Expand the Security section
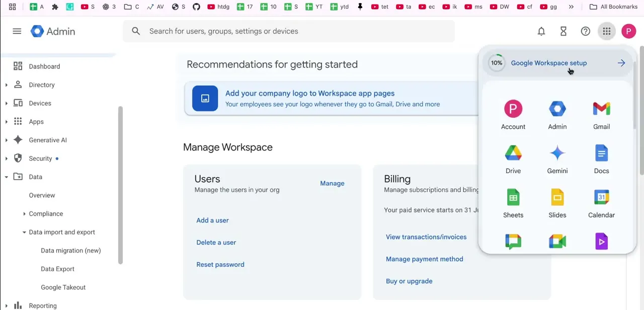 (6, 159)
